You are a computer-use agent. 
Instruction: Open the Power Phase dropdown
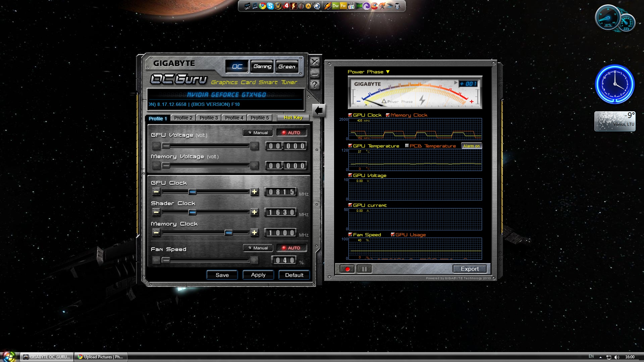click(388, 72)
